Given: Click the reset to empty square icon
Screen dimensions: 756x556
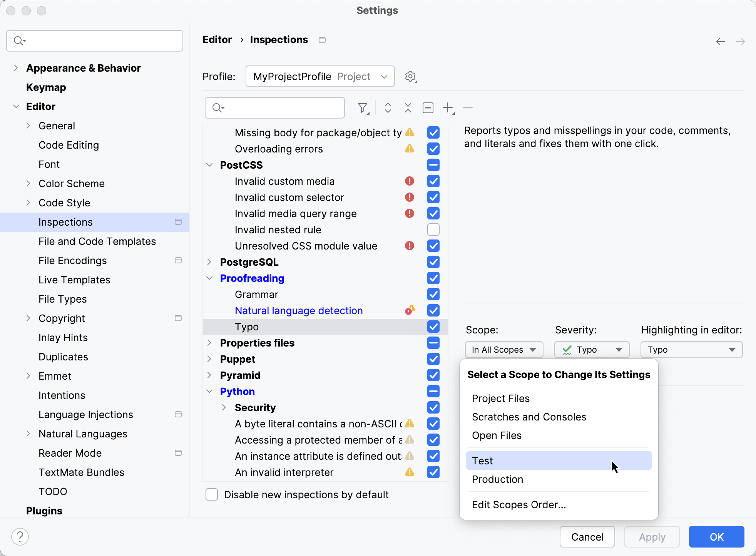Looking at the screenshot, I should (x=428, y=108).
